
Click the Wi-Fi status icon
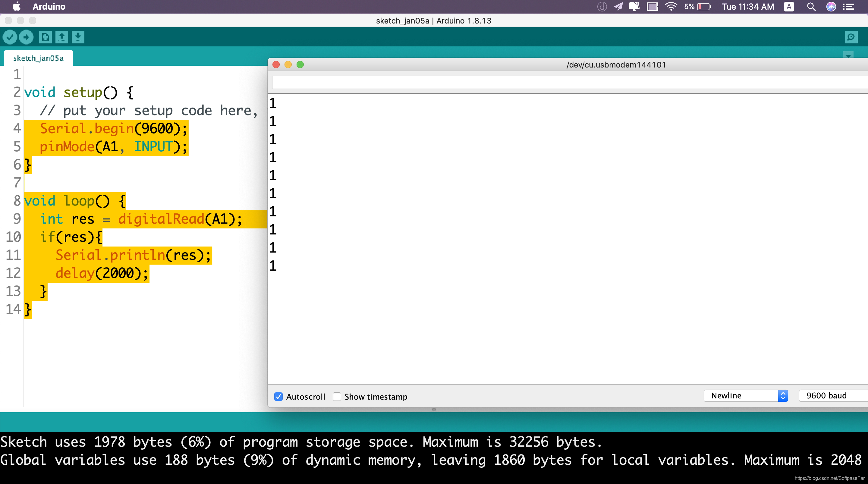click(x=671, y=7)
